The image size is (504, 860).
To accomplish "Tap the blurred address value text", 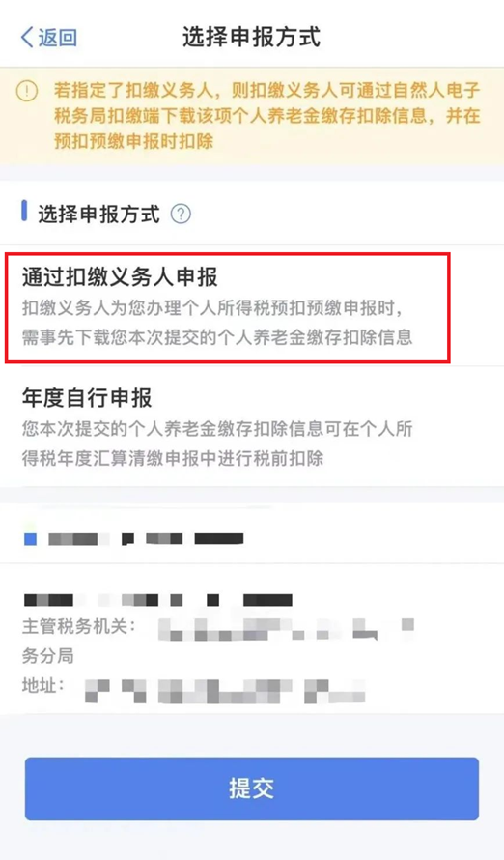I will (x=225, y=691).
